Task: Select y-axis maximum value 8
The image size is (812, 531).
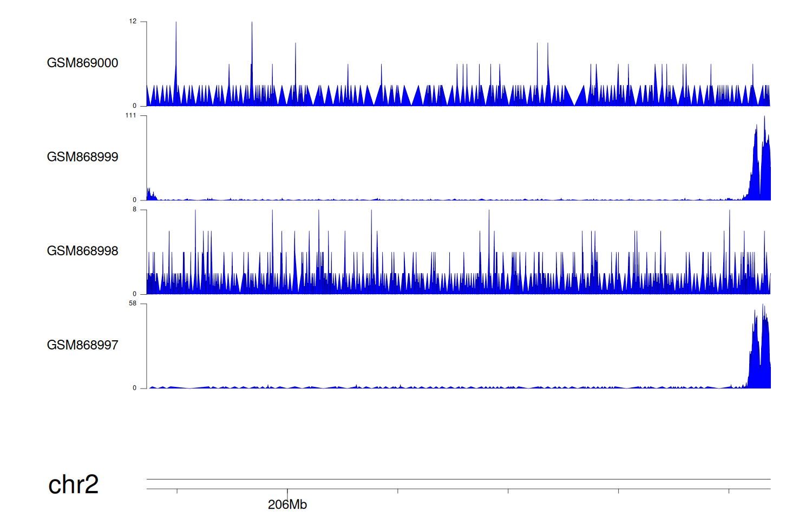Action: pyautogui.click(x=134, y=210)
